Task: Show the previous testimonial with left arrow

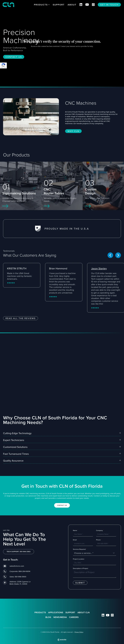Action: click(110, 255)
